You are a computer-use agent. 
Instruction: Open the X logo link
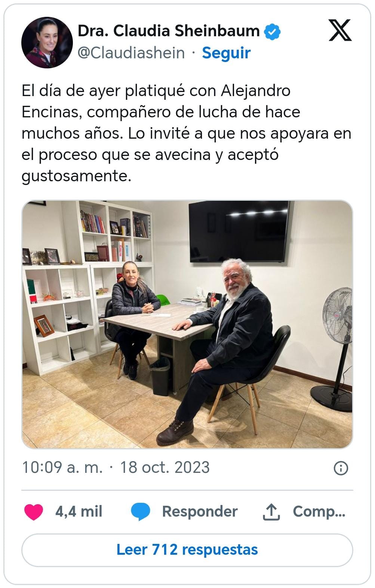pos(340,30)
